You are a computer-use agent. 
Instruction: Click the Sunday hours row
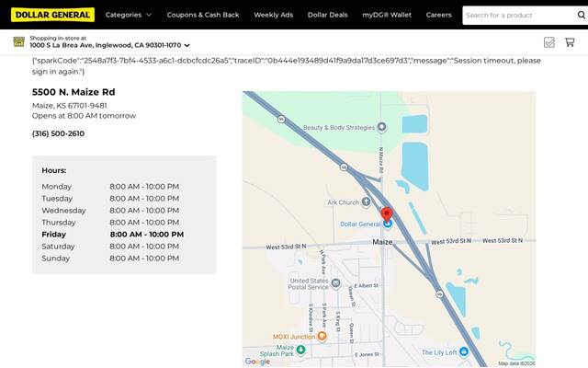tap(110, 259)
